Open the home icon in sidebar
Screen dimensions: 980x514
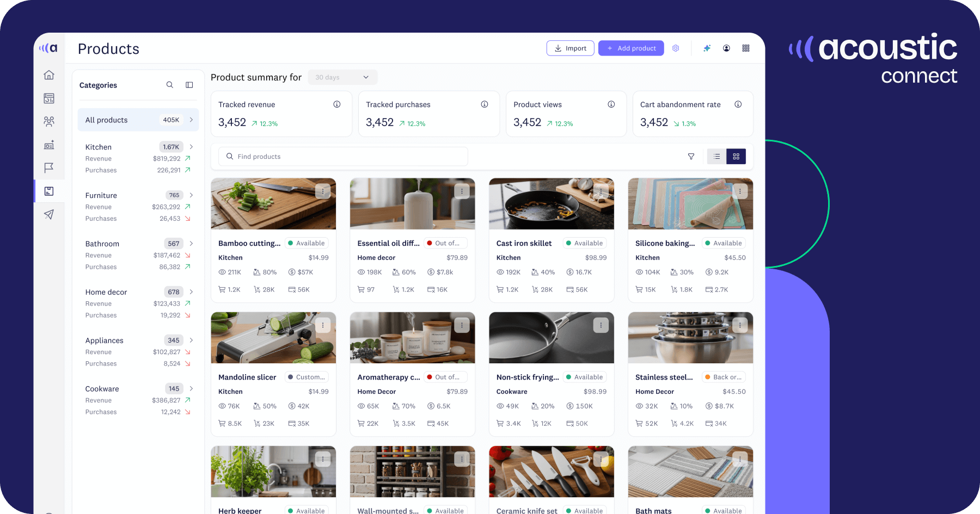pos(49,75)
